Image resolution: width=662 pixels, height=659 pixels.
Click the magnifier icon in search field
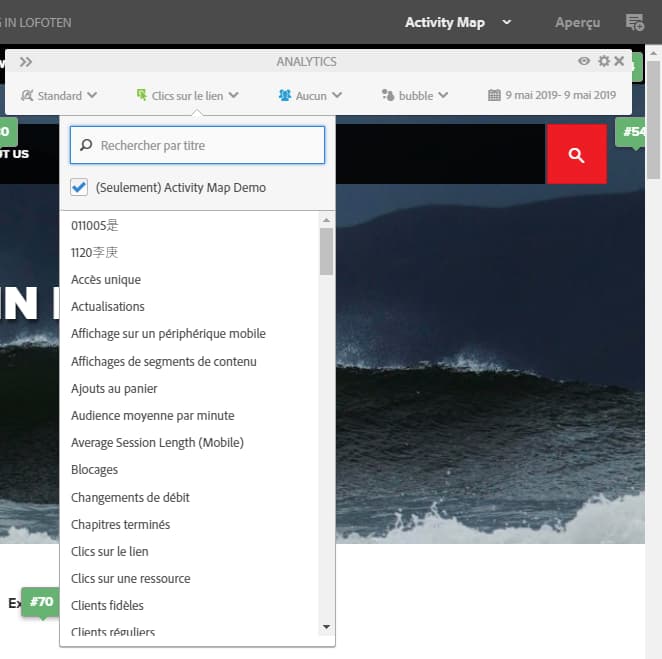pyautogui.click(x=86, y=145)
